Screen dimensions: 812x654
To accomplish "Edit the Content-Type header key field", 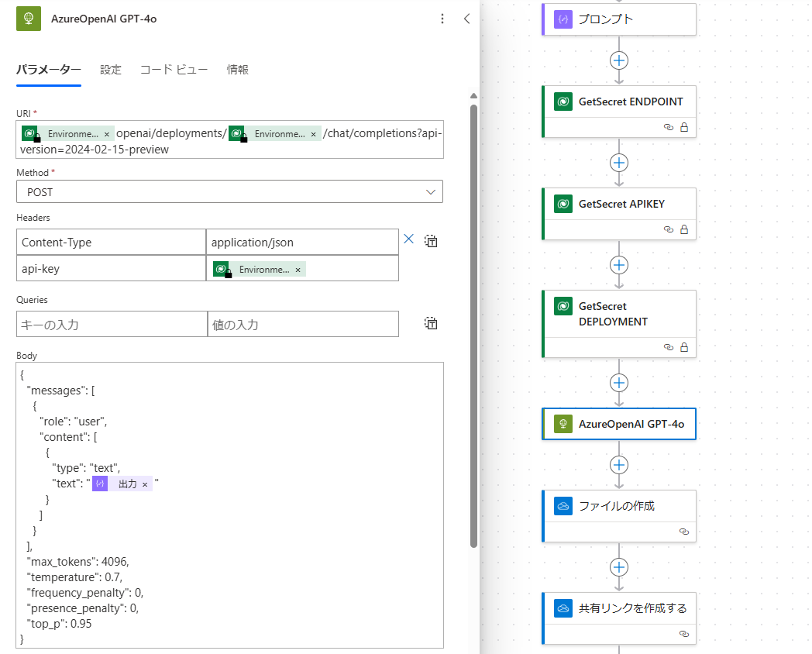I will pyautogui.click(x=111, y=242).
